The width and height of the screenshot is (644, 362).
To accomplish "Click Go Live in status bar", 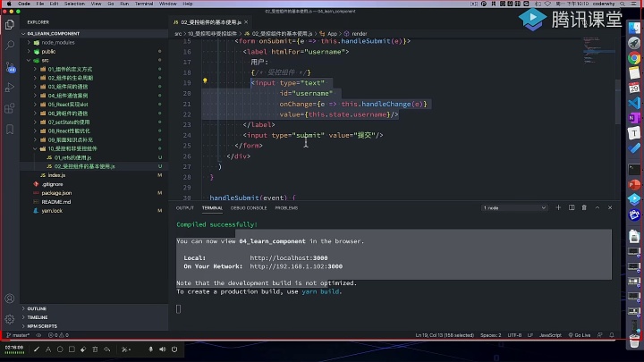I will point(579,335).
